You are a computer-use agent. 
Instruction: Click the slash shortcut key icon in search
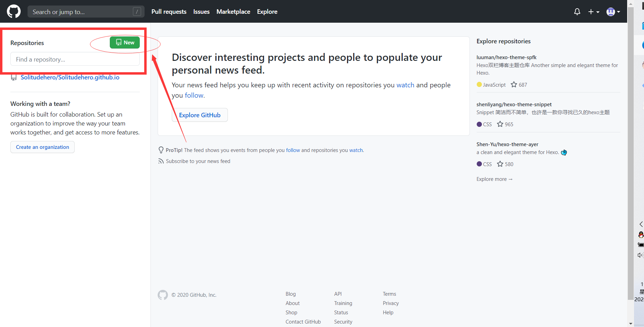[137, 12]
